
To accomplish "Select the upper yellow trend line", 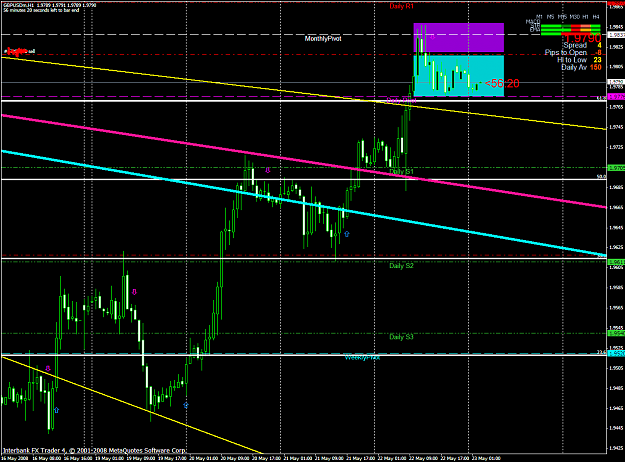I will (x=304, y=93).
